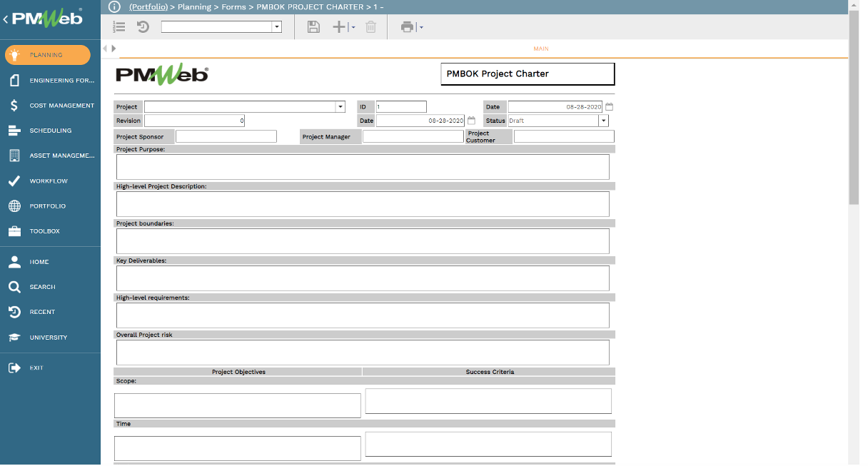Click the PMBOK Project Charter title box
This screenshot has height=466, width=868.
pyautogui.click(x=528, y=74)
